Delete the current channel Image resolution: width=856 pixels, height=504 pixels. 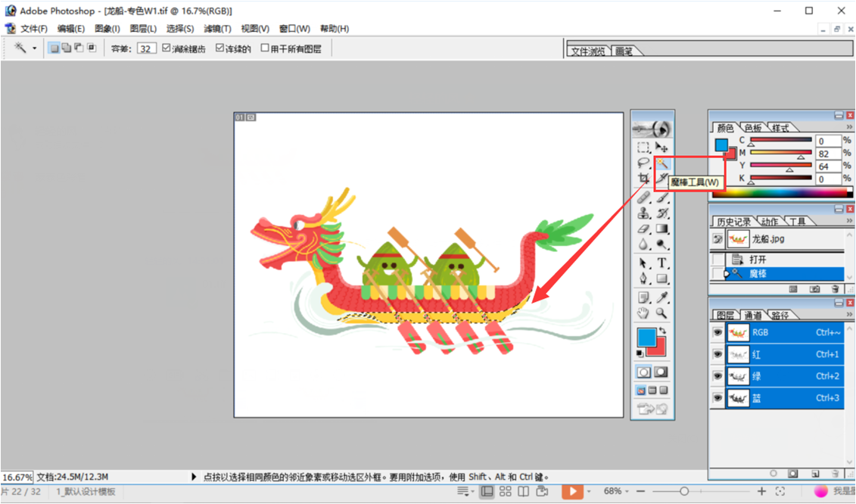pyautogui.click(x=835, y=474)
